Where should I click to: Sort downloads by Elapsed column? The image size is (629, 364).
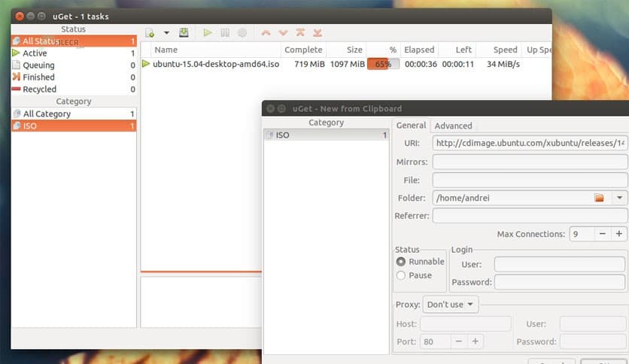[x=419, y=50]
